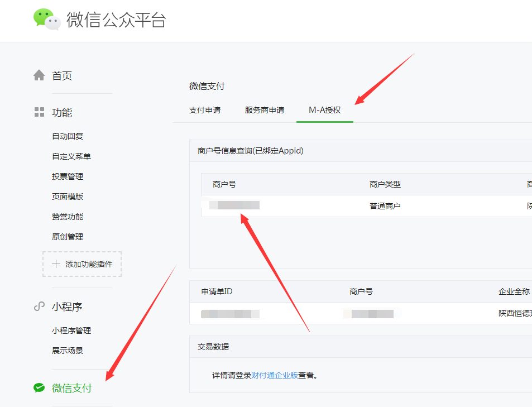Open 赞赏功能 in sidebar
Screen dimensions: 532x407
[x=68, y=217]
